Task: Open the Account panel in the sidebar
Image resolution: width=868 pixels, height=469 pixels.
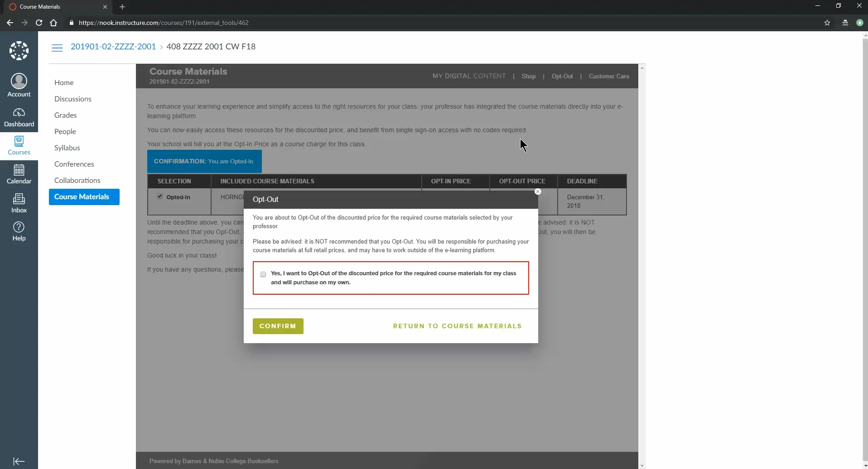Action: [x=18, y=84]
